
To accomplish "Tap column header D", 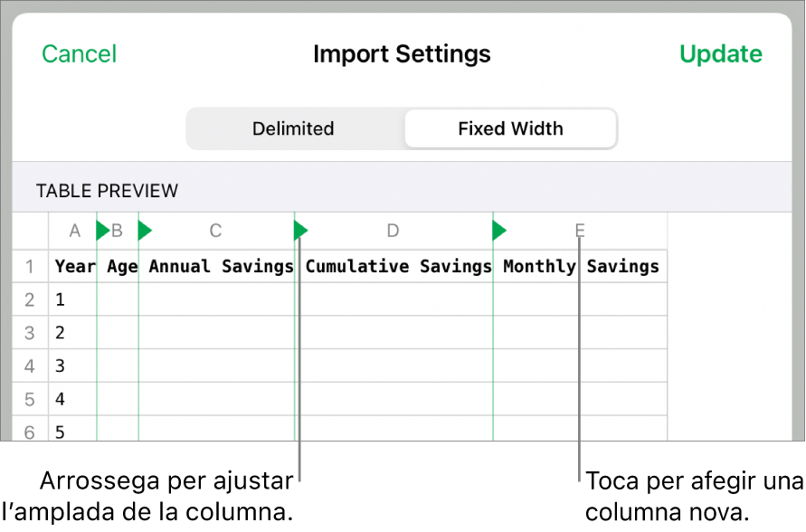I will [x=393, y=231].
